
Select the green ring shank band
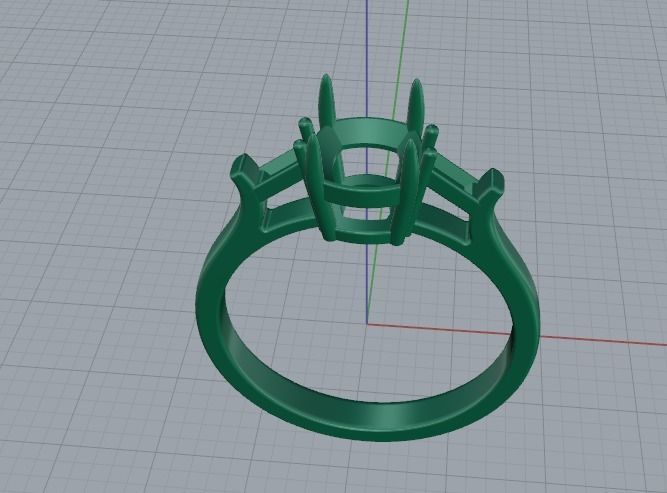pos(366,419)
